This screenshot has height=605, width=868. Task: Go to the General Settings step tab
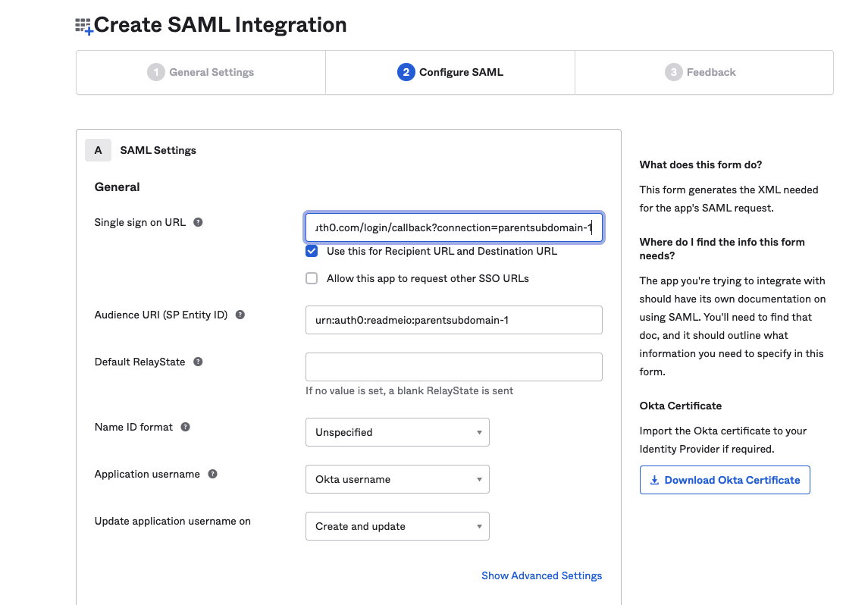pyautogui.click(x=201, y=73)
